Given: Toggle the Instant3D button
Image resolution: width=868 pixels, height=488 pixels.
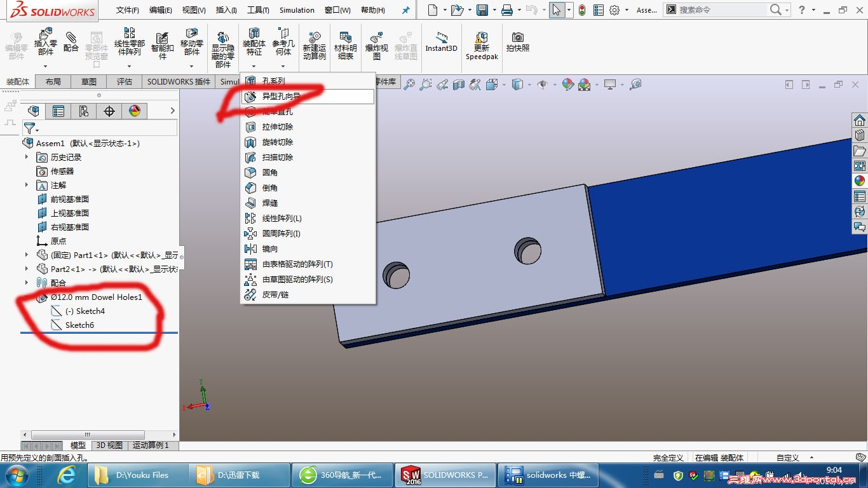Looking at the screenshot, I should point(442,42).
